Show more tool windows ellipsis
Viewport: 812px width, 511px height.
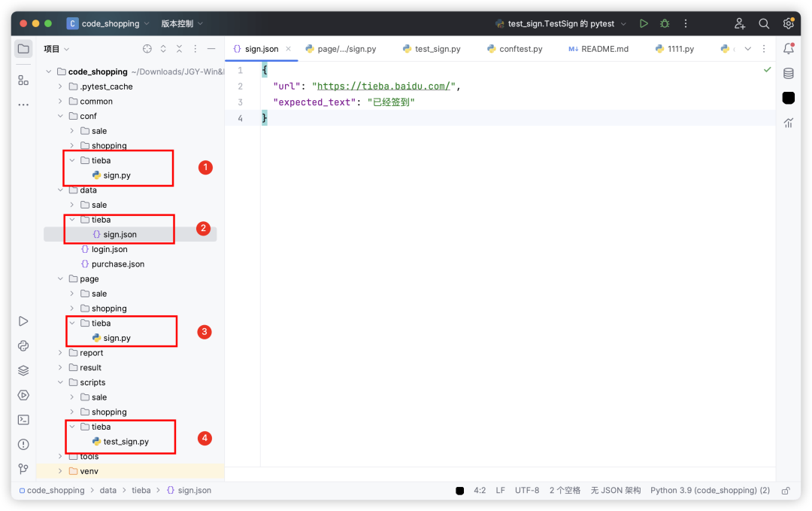(23, 105)
